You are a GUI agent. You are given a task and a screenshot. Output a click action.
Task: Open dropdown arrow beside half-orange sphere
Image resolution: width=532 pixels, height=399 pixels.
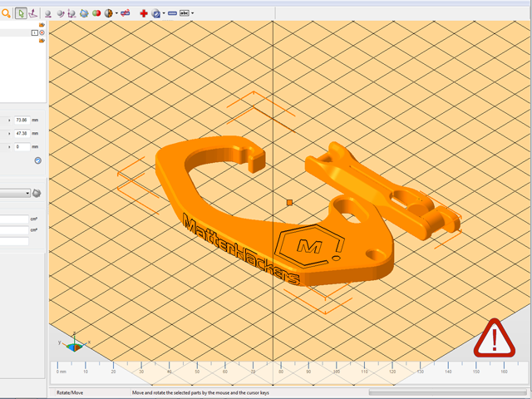(116, 13)
